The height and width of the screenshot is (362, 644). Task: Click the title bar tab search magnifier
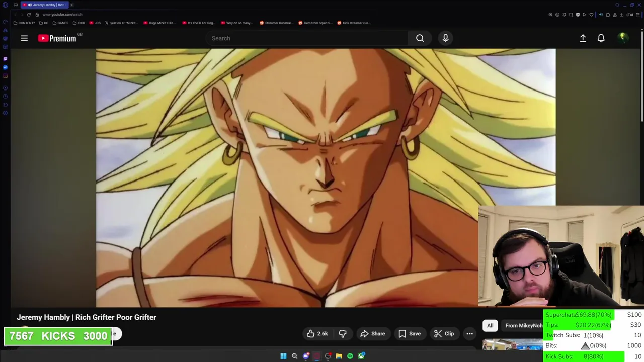click(617, 5)
